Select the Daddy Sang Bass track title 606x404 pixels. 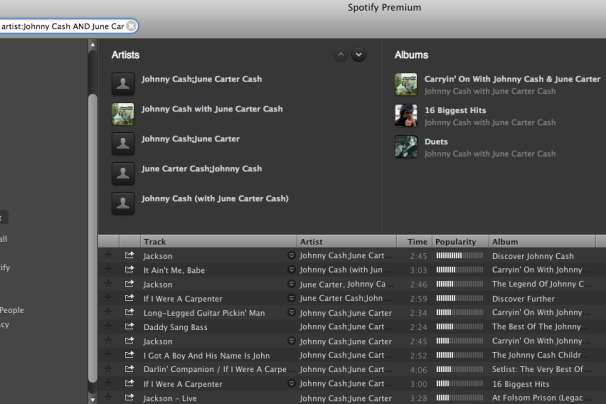[175, 327]
